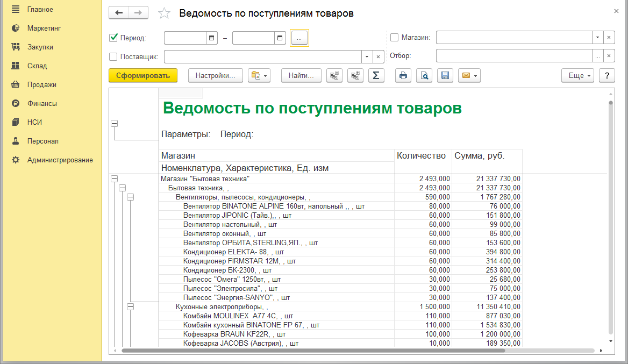Viewport: 628px width, 364px height.
Task: Open calendar for period end date
Action: coord(280,38)
